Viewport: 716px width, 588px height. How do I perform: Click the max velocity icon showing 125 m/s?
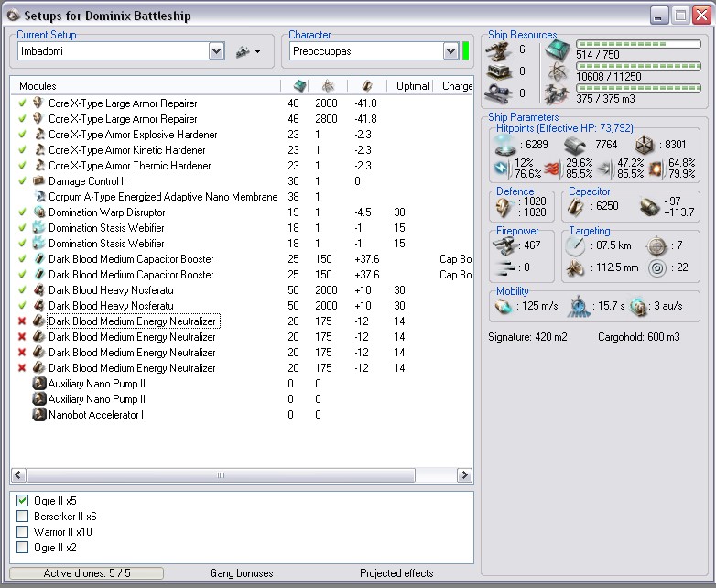coord(504,307)
